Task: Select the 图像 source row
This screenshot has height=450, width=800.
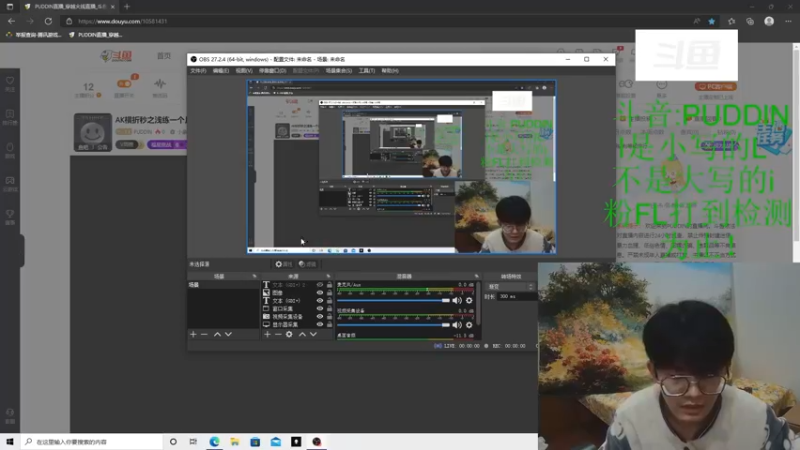Action: point(297,293)
